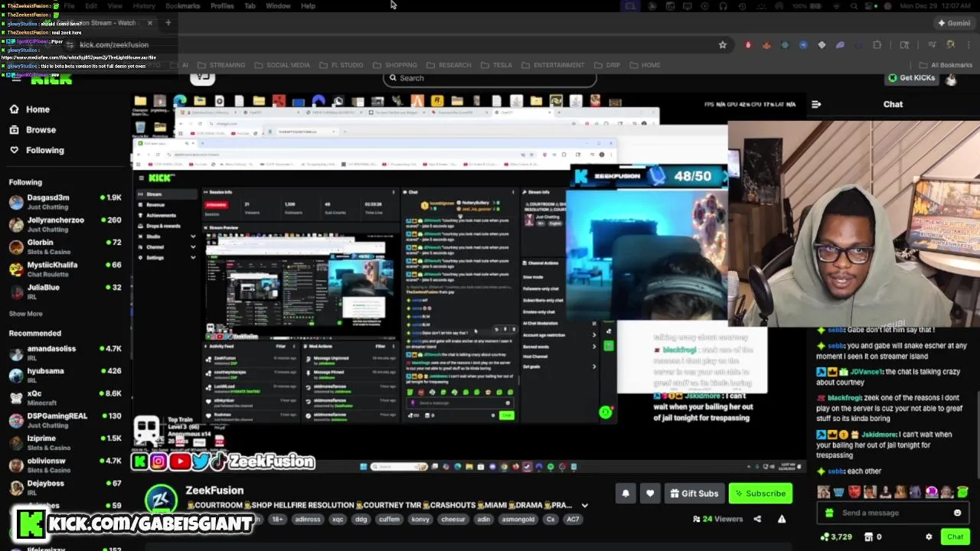Click the gift icon in chat input
Image resolution: width=980 pixels, height=551 pixels.
pos(828,513)
